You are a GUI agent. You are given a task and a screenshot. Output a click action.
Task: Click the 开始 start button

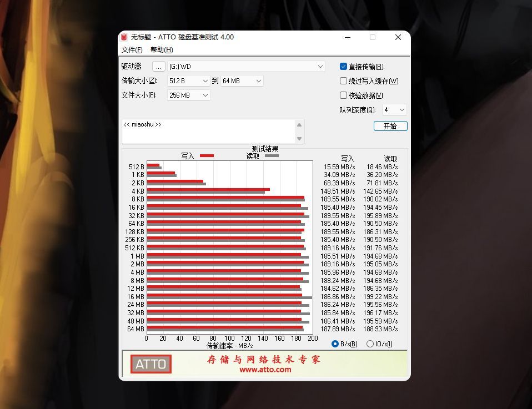(x=390, y=126)
